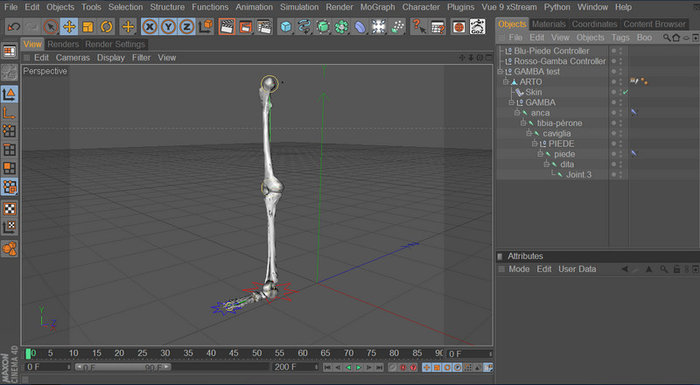Click the Undo arrow icon

[x=14, y=27]
